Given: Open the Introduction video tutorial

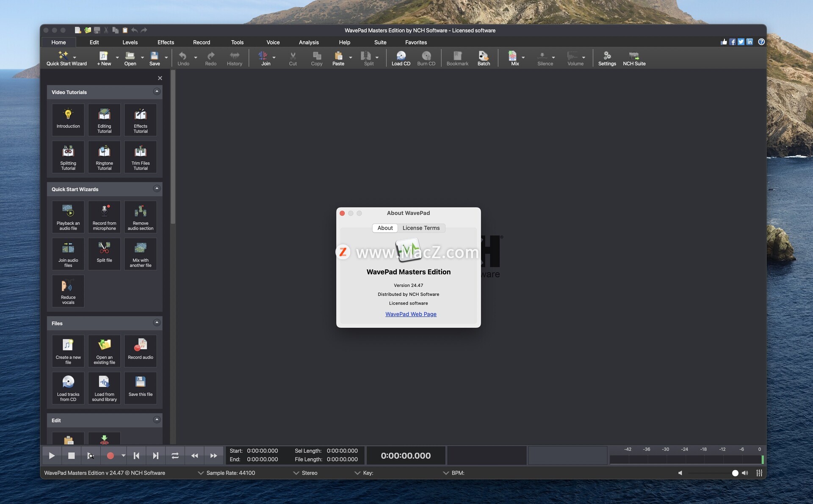Looking at the screenshot, I should [68, 120].
